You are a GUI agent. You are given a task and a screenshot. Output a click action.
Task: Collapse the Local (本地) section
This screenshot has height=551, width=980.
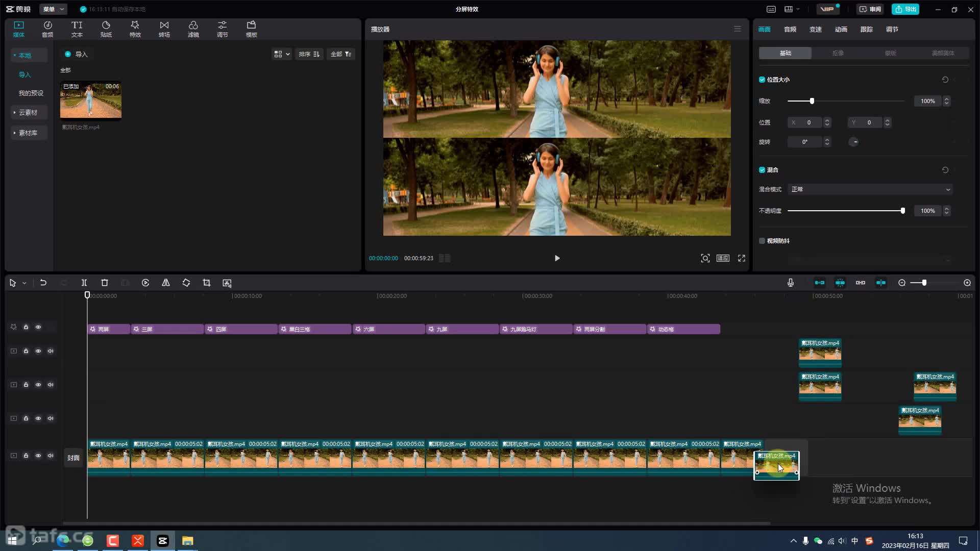(29, 55)
